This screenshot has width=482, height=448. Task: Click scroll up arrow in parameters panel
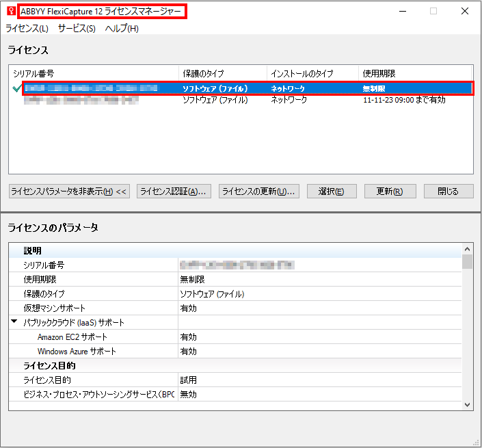[467, 249]
